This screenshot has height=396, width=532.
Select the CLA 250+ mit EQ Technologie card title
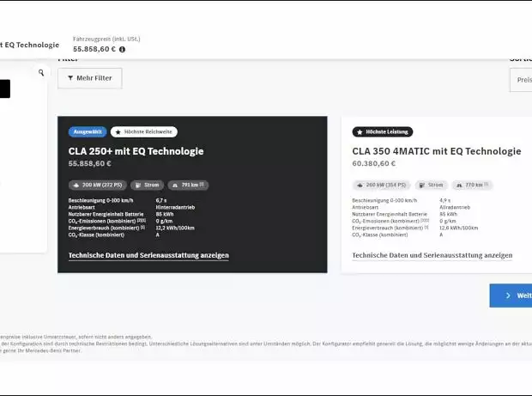pos(136,151)
